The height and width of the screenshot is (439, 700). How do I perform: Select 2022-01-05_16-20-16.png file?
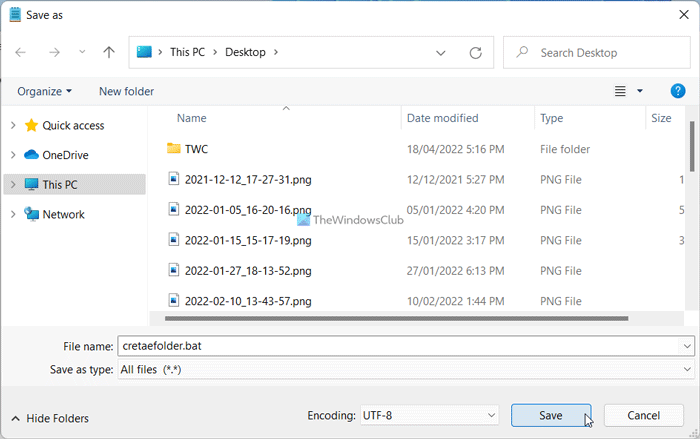(x=248, y=210)
